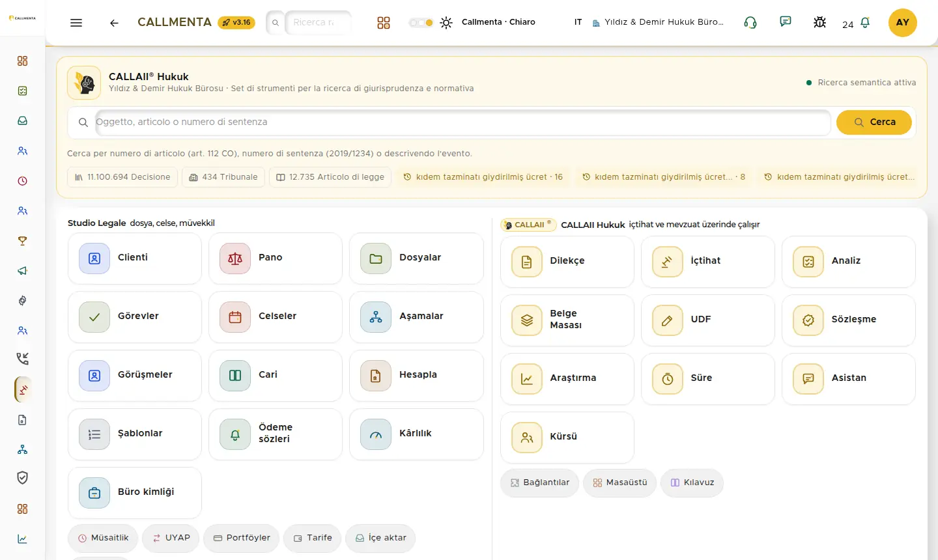Open the Asistan tile

point(849,378)
